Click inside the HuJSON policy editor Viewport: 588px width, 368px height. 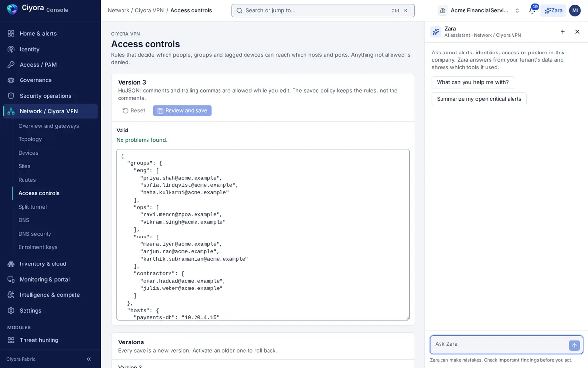(263, 235)
